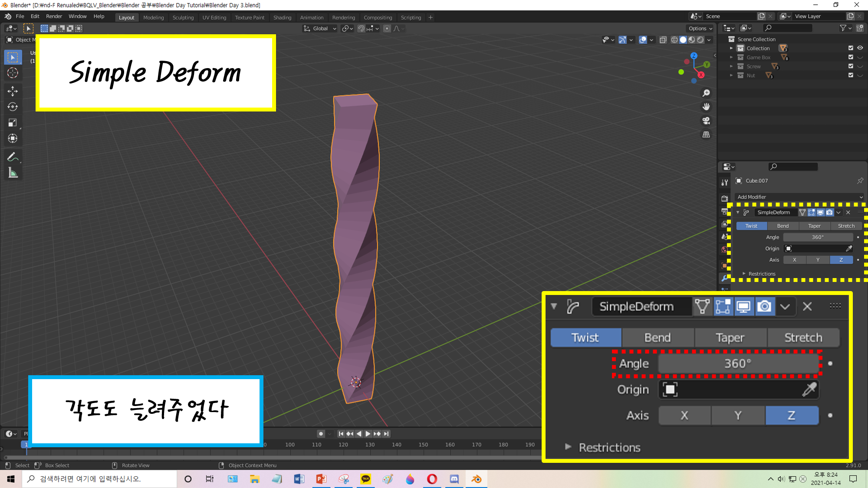Select the Measure ruler tool
This screenshot has height=488, width=868.
click(x=13, y=174)
